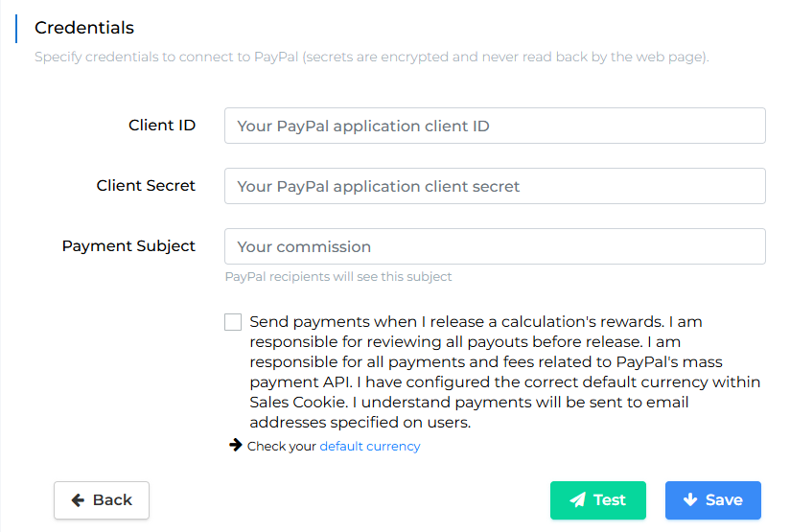The width and height of the screenshot is (790, 532).
Task: Focus the Client Secret input field
Action: tap(495, 186)
